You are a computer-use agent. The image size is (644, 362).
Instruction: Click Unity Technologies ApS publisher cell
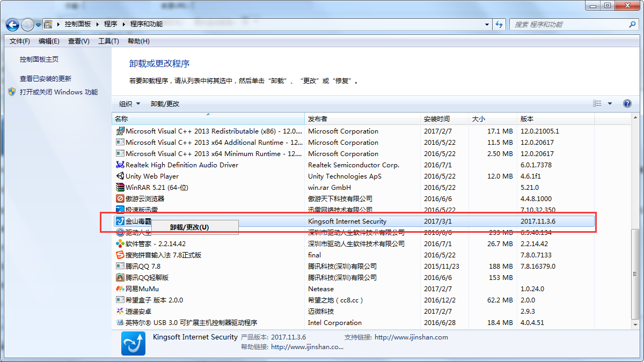[345, 176]
